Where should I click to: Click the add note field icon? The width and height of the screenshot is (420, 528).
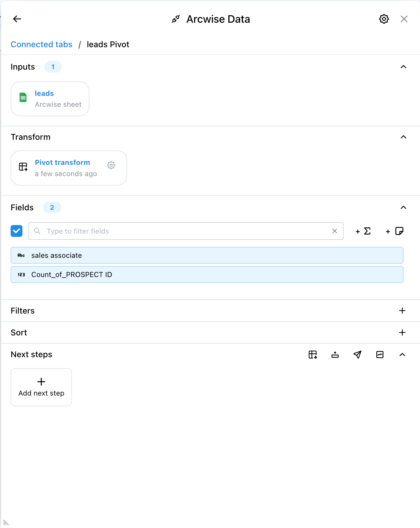[395, 231]
